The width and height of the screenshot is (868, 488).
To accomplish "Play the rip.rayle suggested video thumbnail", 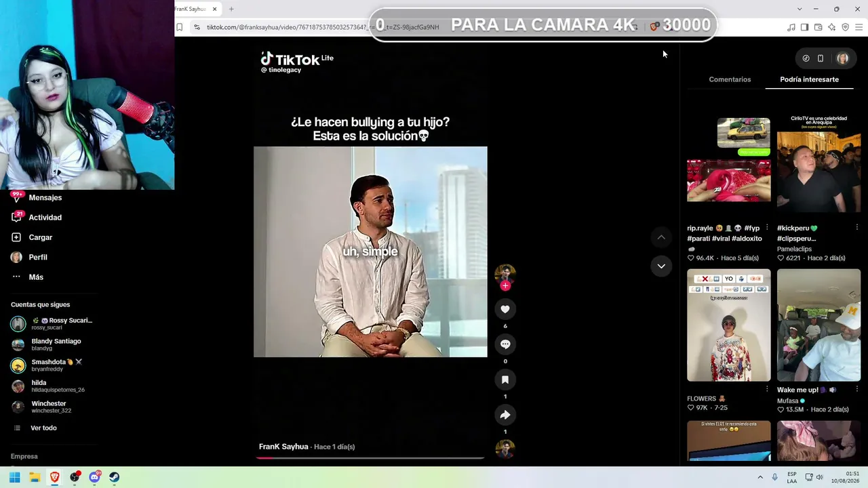I will coord(729,160).
